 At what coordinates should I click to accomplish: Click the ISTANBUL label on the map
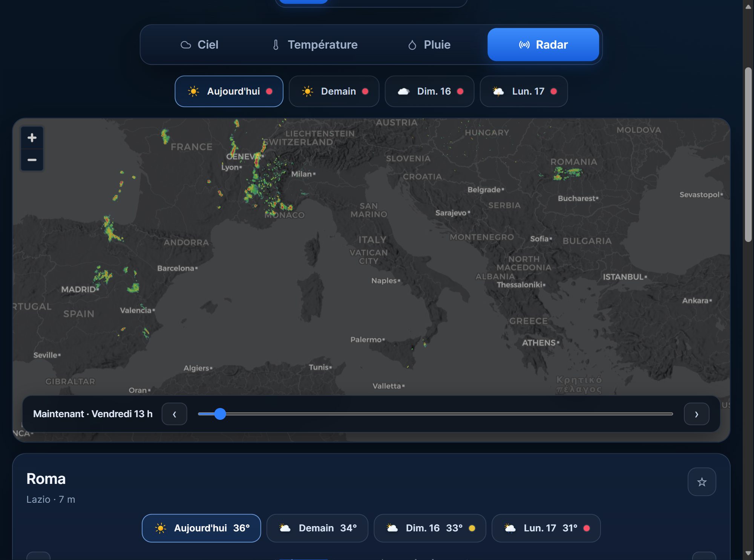623,277
